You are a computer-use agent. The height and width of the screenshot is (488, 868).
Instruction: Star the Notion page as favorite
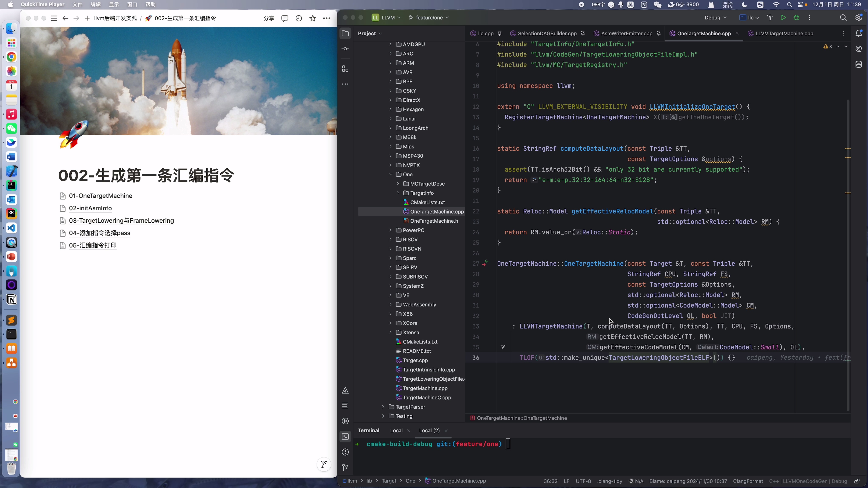(313, 18)
